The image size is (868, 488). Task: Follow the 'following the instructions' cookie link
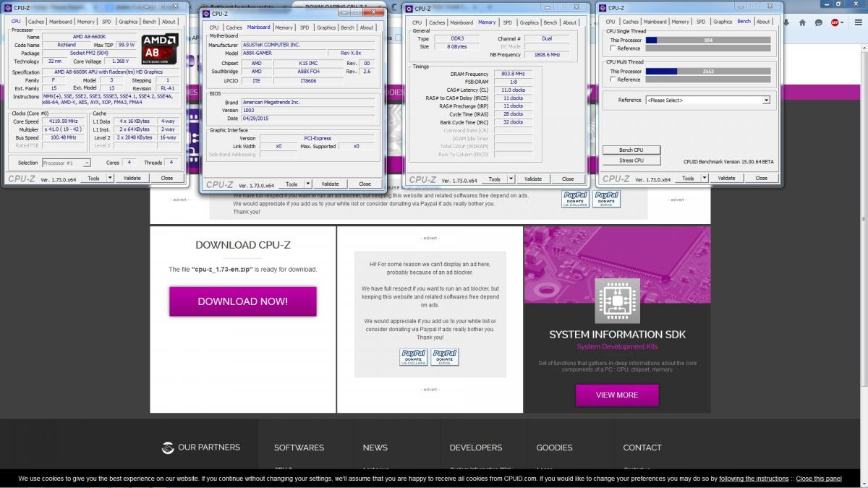tap(754, 479)
